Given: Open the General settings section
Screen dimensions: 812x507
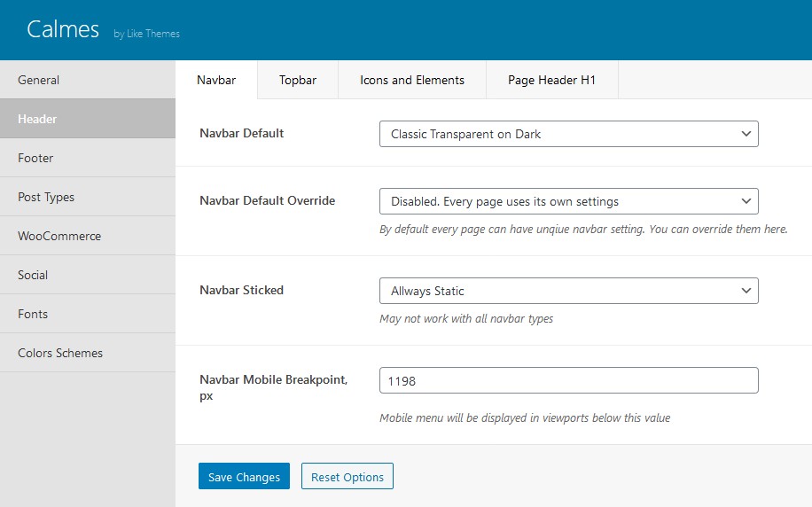Looking at the screenshot, I should [88, 80].
